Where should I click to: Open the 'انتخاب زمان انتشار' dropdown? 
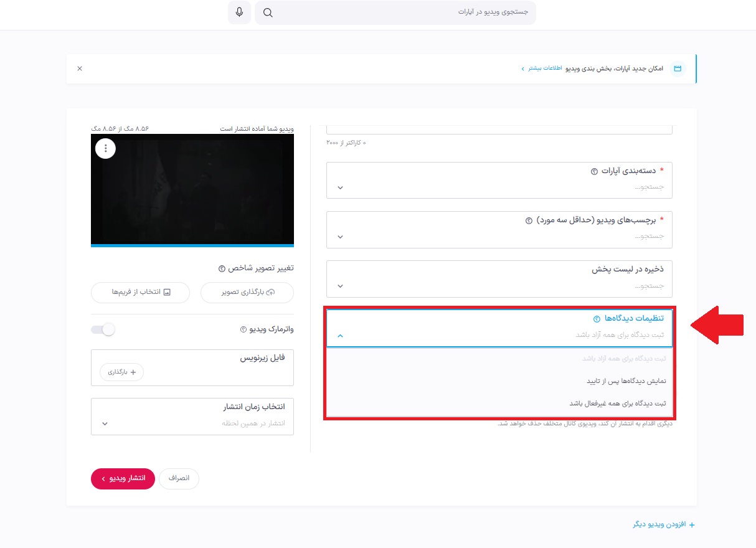tap(192, 417)
